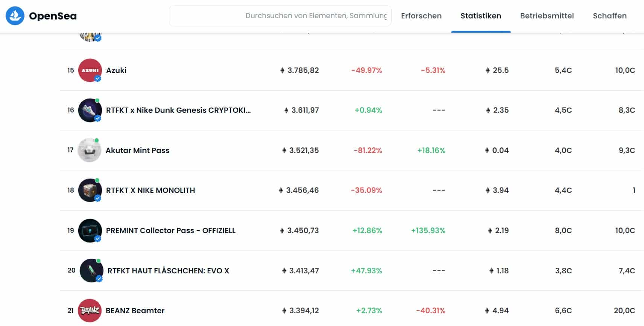Open the BEANZ Beamter name link
644x326 pixels.
pos(135,311)
